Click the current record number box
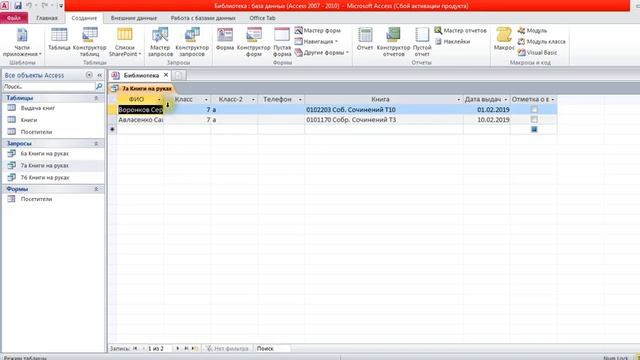 click(159, 349)
